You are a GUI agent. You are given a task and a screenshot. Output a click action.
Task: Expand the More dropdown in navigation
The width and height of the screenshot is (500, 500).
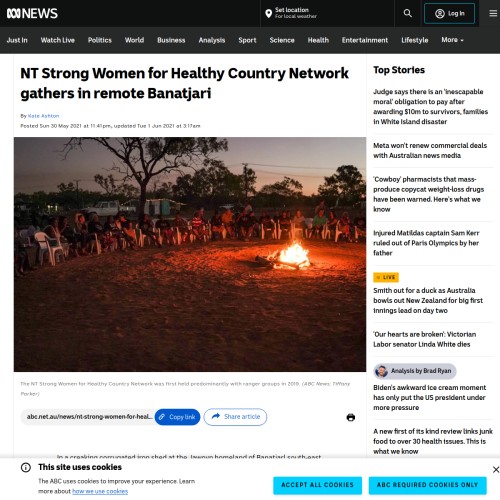(x=452, y=40)
